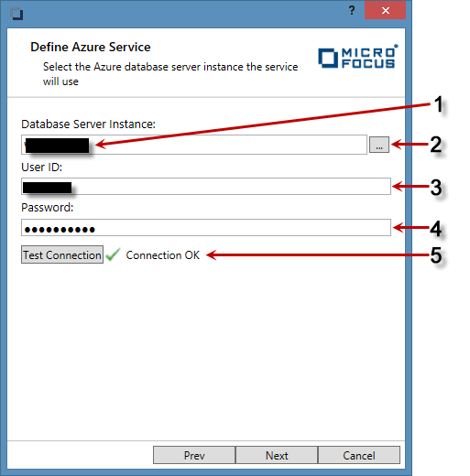Screen dimensions: 470x476
Task: Click the User ID label
Action: point(41,168)
